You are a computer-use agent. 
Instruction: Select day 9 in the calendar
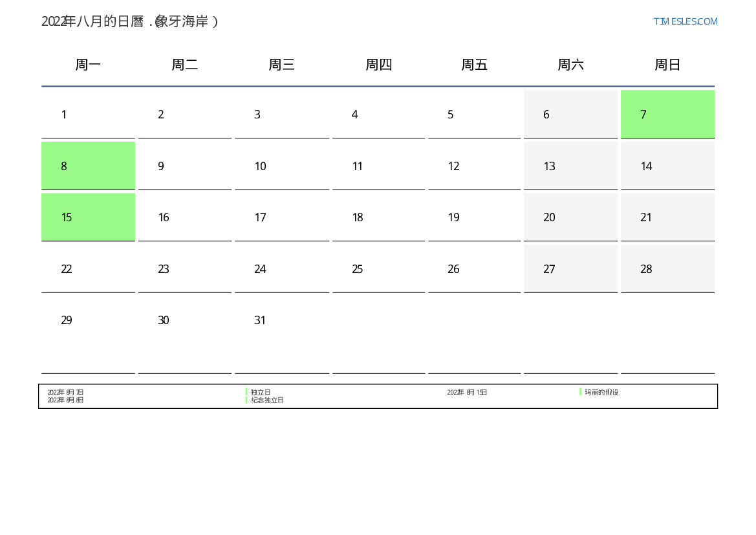coord(185,166)
